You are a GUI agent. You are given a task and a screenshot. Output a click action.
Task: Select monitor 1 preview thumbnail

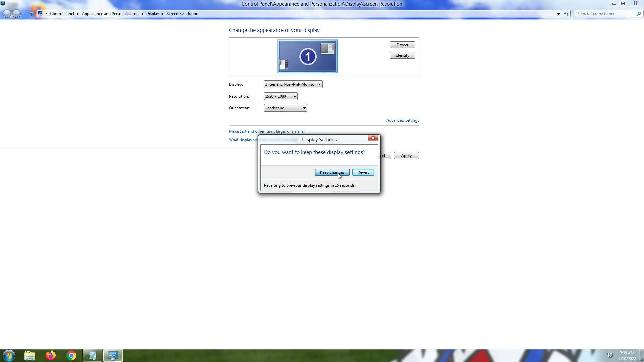(308, 56)
